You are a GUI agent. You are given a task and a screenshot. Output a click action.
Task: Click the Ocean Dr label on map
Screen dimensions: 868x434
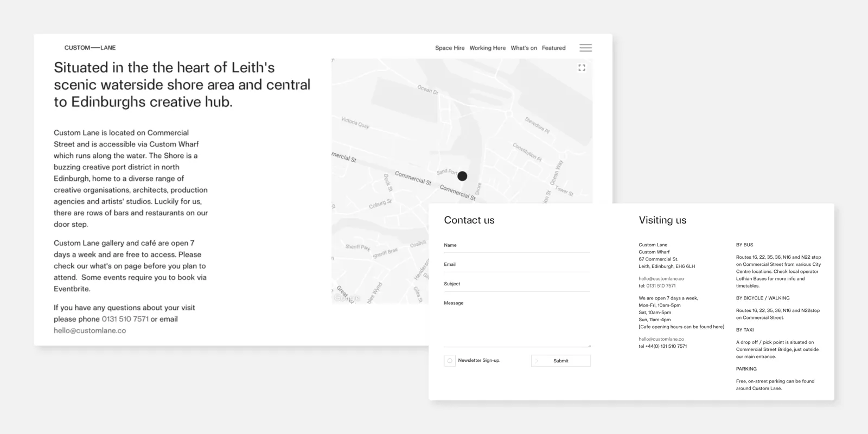(x=427, y=90)
